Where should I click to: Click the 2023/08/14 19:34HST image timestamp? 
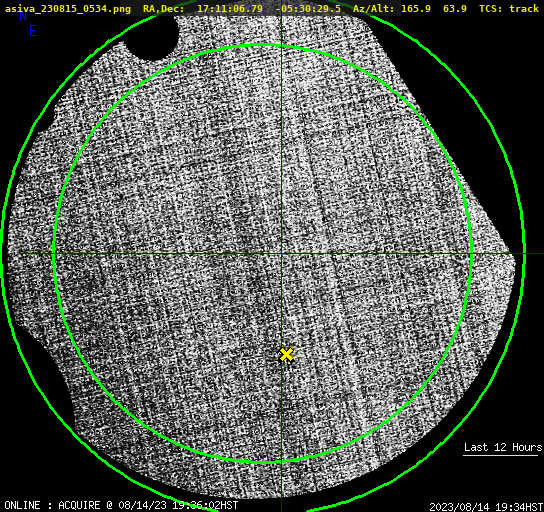click(486, 506)
